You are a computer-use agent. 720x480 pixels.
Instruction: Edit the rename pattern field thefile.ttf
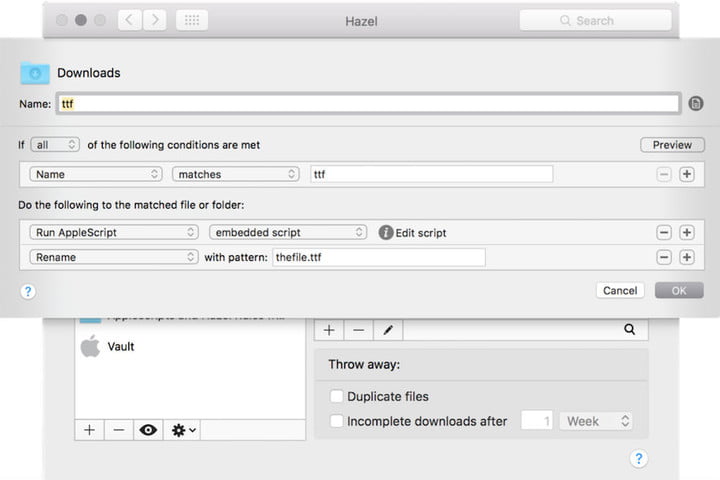point(379,257)
